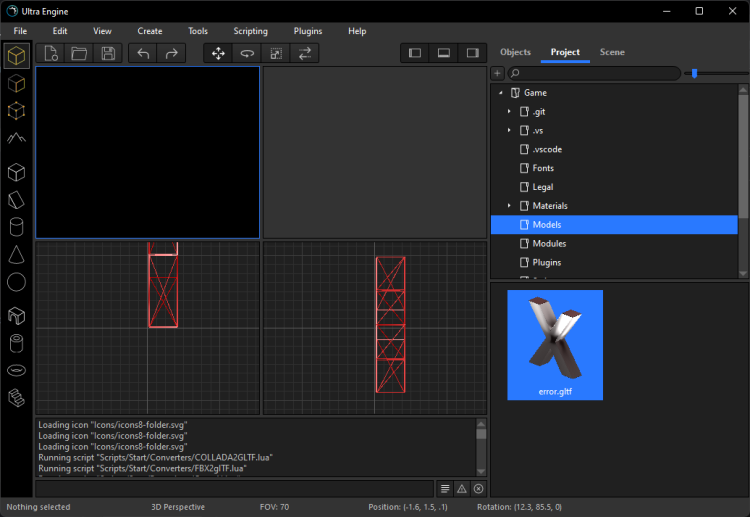Choose the cylinder primitive in left sidebar

[16, 227]
